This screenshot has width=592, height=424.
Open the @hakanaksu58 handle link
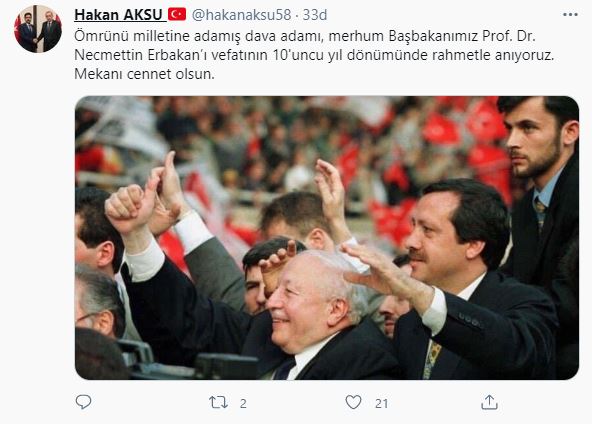coord(241,15)
